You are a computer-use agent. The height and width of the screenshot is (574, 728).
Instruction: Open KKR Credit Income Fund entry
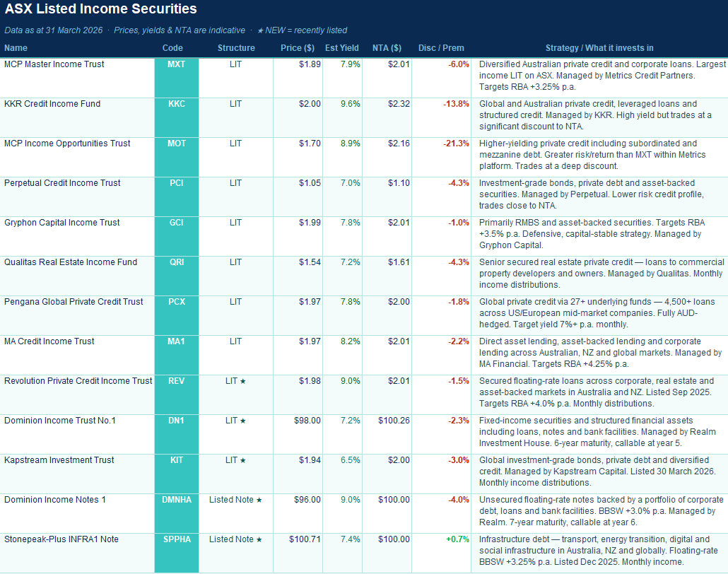tap(52, 104)
